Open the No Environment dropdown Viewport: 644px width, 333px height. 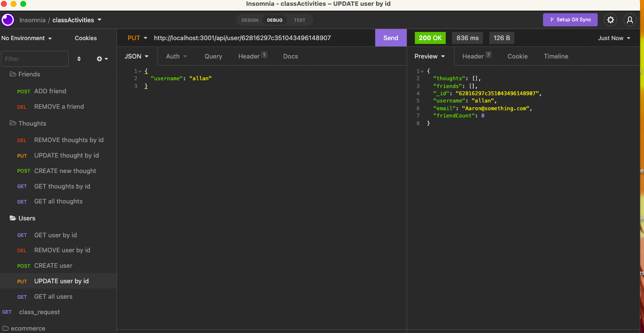click(x=27, y=38)
